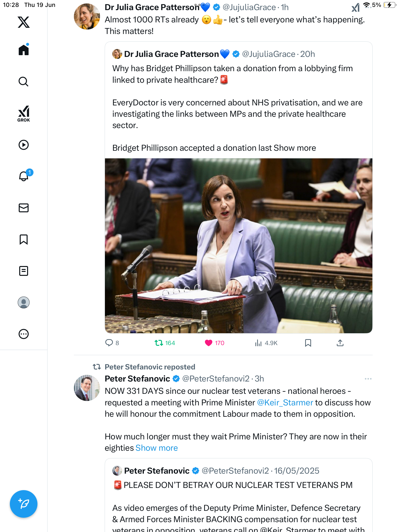Screen dimensions: 399x532
Task: Expand Peter's post with Show more
Action: click(x=157, y=448)
